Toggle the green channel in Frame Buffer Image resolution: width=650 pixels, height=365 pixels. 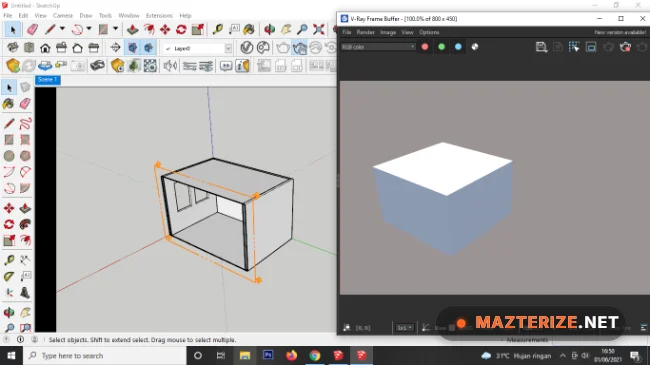coord(441,47)
